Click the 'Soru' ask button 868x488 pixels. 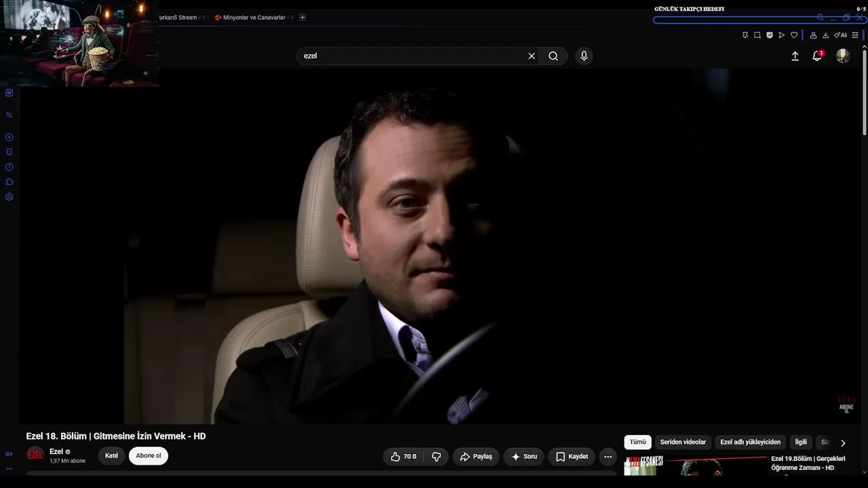(524, 457)
